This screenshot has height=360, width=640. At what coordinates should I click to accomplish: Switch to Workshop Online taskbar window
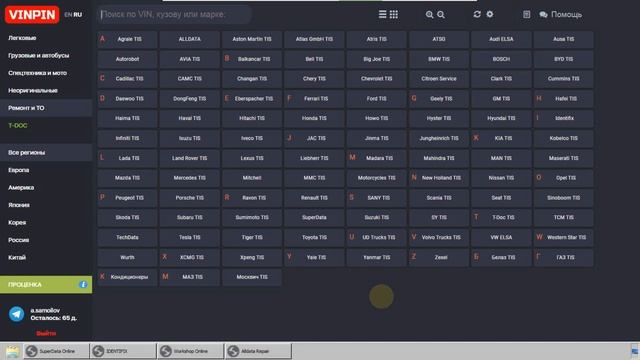tap(190, 351)
